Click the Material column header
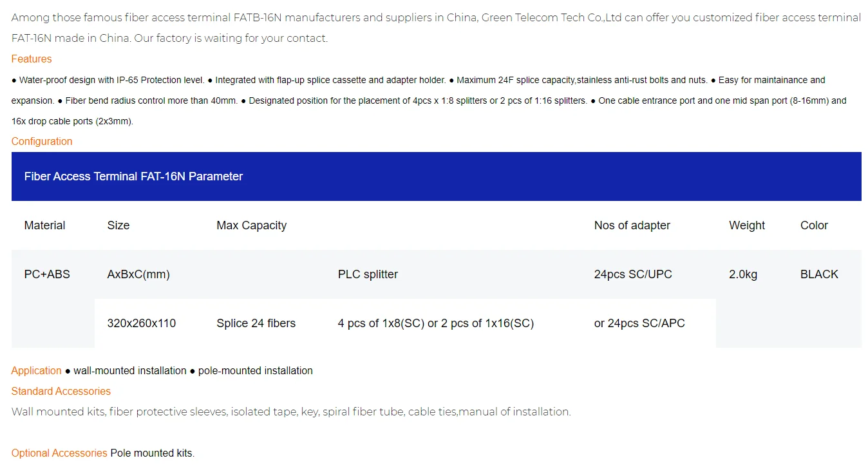This screenshot has height=465, width=868. tap(45, 225)
